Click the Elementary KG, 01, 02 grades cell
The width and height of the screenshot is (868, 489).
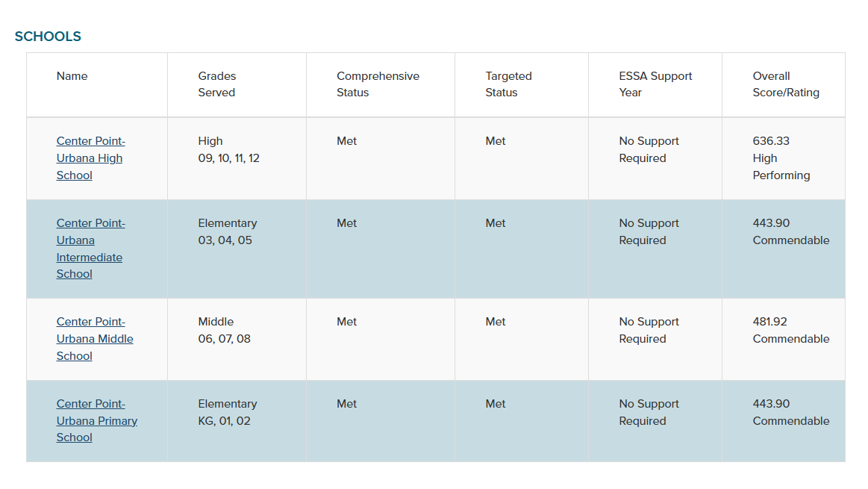227,413
